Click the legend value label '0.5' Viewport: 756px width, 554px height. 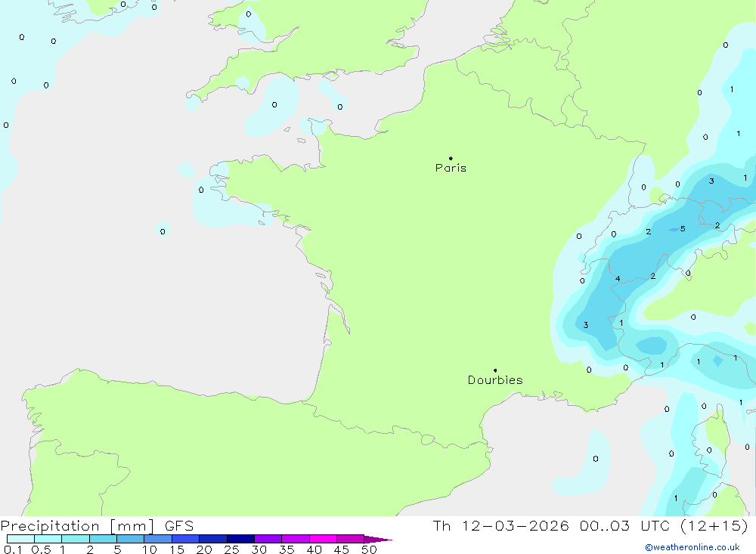tap(41, 549)
